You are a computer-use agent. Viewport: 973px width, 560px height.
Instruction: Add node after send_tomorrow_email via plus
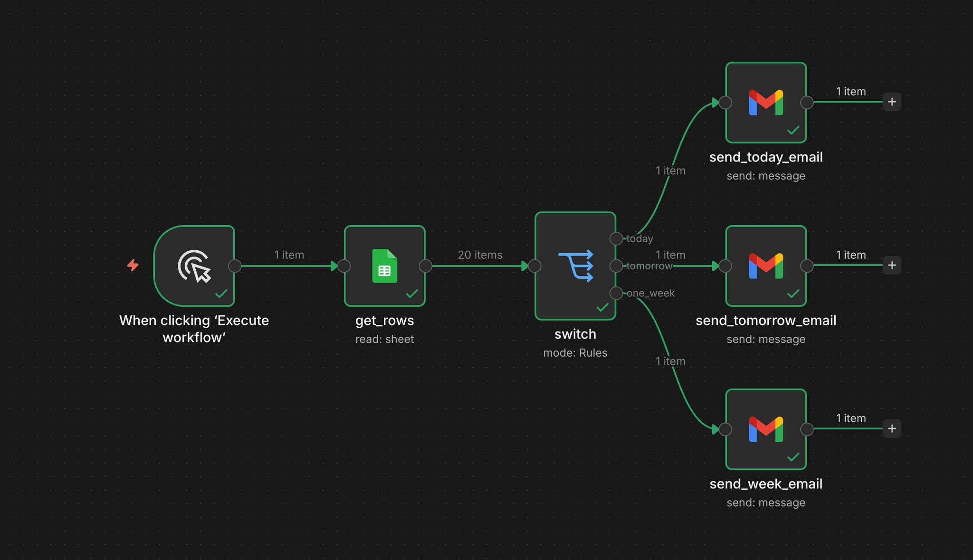pos(892,265)
